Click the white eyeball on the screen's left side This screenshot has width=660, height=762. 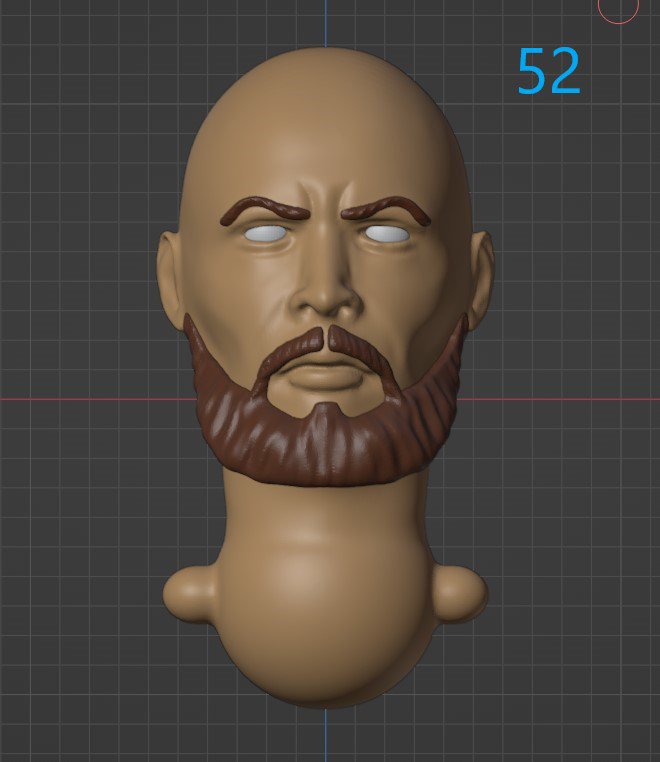click(x=265, y=234)
